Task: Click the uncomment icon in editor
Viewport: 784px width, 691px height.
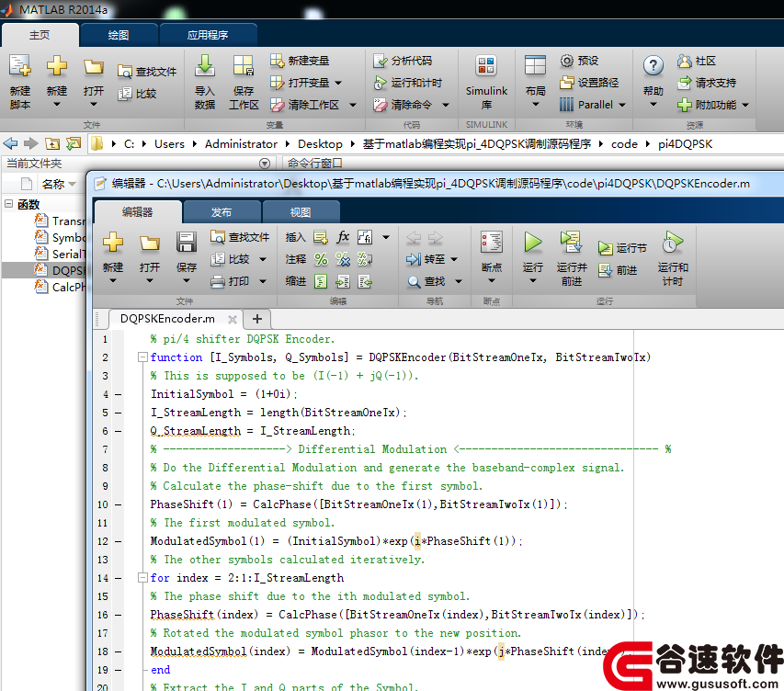Action: click(343, 259)
